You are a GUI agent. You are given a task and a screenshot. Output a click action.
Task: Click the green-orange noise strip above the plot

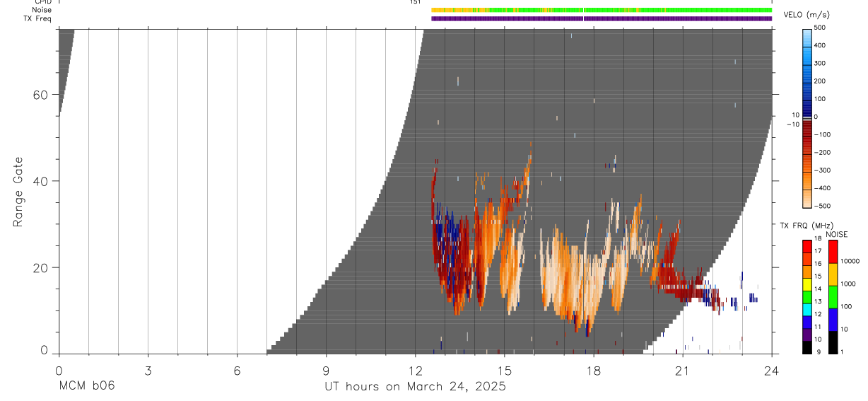(602, 10)
